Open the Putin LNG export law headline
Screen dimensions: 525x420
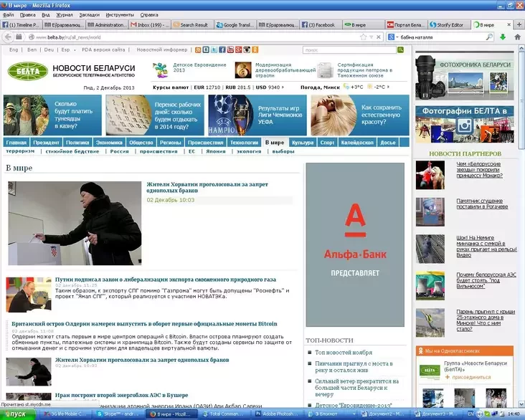coord(166,279)
